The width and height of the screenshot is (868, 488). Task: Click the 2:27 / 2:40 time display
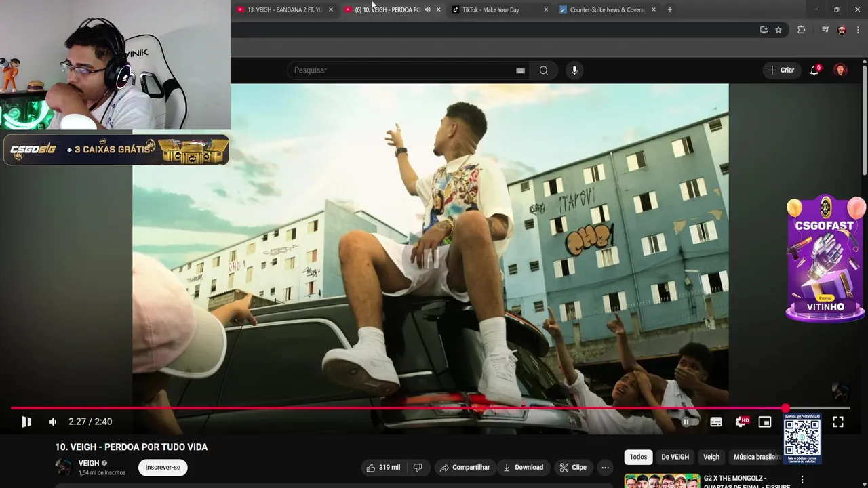tap(90, 422)
